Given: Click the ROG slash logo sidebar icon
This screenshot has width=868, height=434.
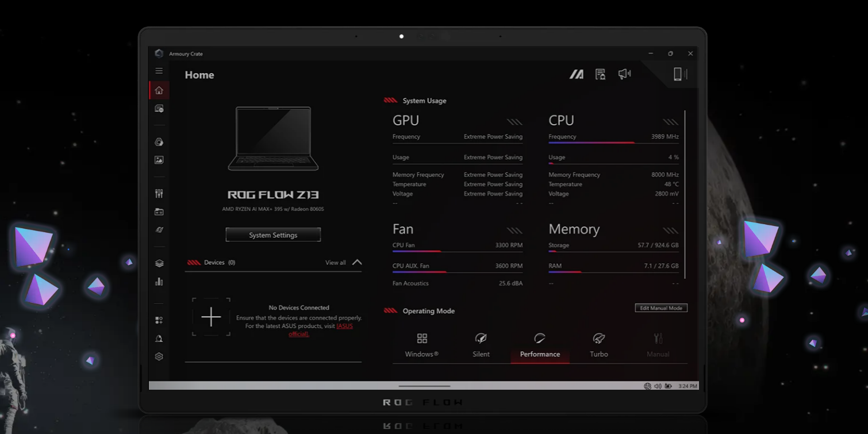Looking at the screenshot, I should (x=159, y=230).
